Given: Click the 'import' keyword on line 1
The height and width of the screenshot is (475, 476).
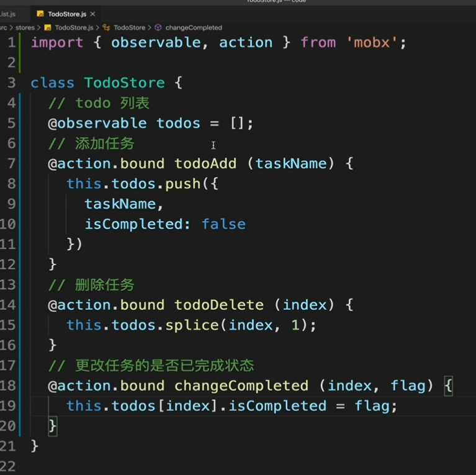Looking at the screenshot, I should tap(57, 42).
